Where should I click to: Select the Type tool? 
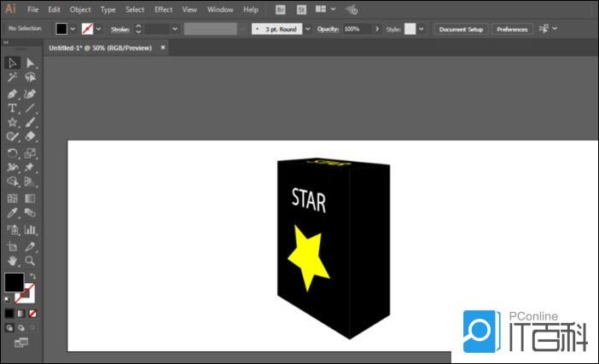tap(13, 108)
